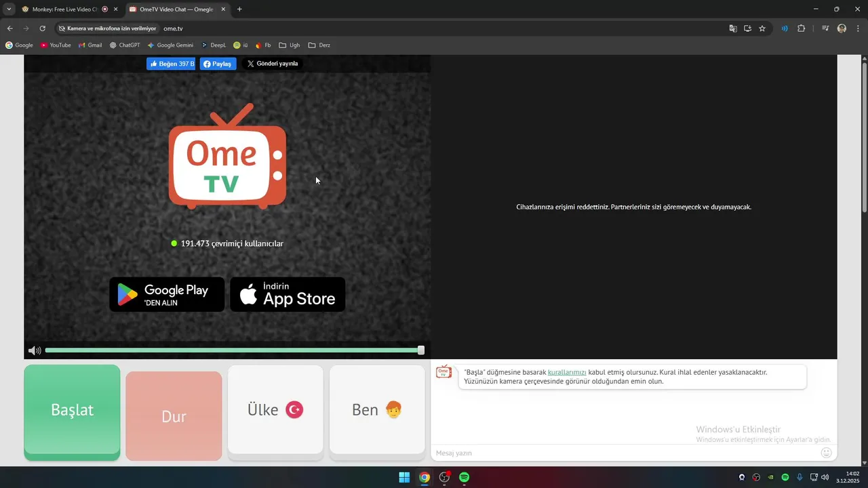Click the Spotify icon in the taskbar
The height and width of the screenshot is (488, 868).
[x=465, y=477]
